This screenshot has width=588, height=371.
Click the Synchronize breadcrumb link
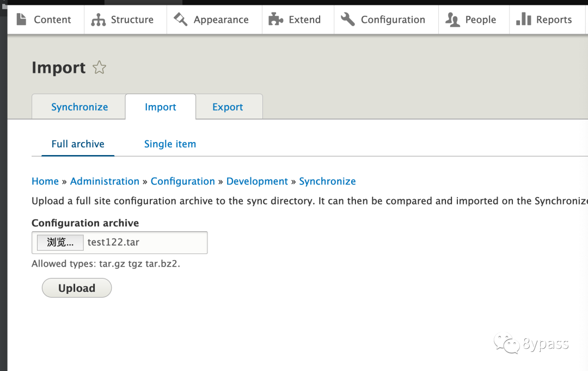pos(327,181)
